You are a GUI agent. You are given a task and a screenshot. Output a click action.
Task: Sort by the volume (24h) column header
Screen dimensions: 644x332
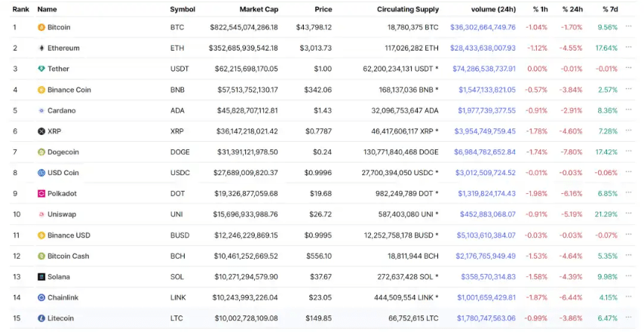coord(493,10)
